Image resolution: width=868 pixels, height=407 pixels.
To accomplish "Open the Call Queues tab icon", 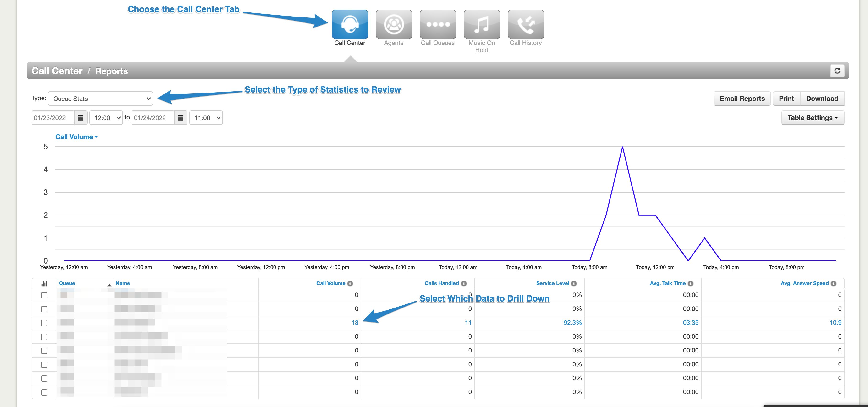I will click(438, 24).
